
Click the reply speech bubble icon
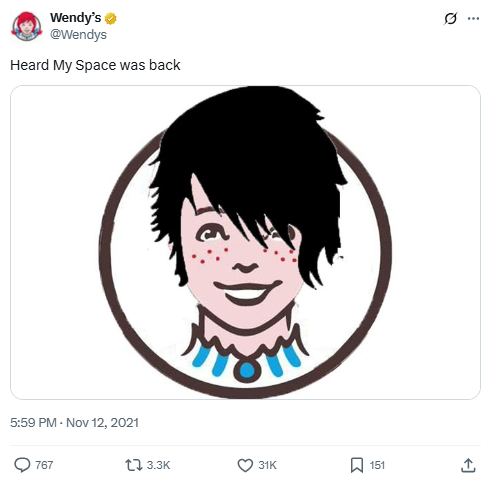(22, 465)
